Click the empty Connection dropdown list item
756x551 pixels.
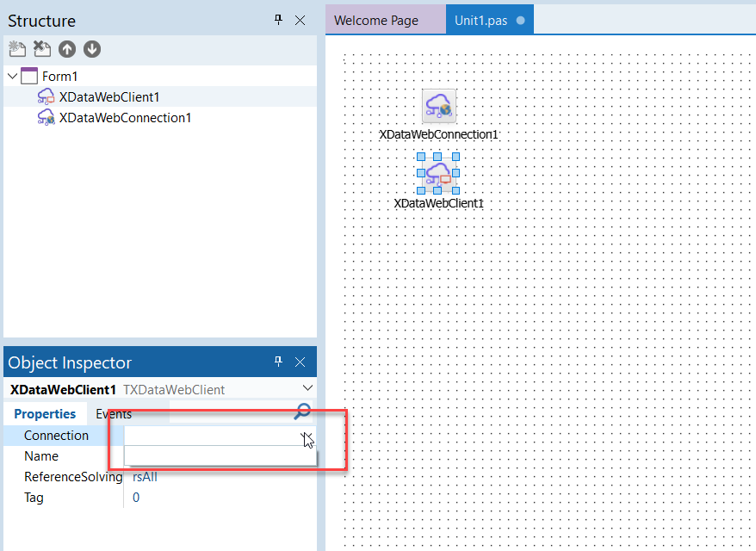(x=220, y=456)
